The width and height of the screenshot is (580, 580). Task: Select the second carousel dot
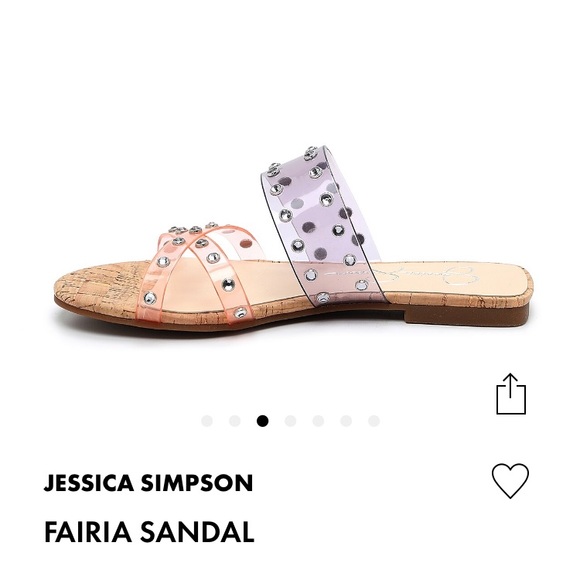[x=235, y=421]
